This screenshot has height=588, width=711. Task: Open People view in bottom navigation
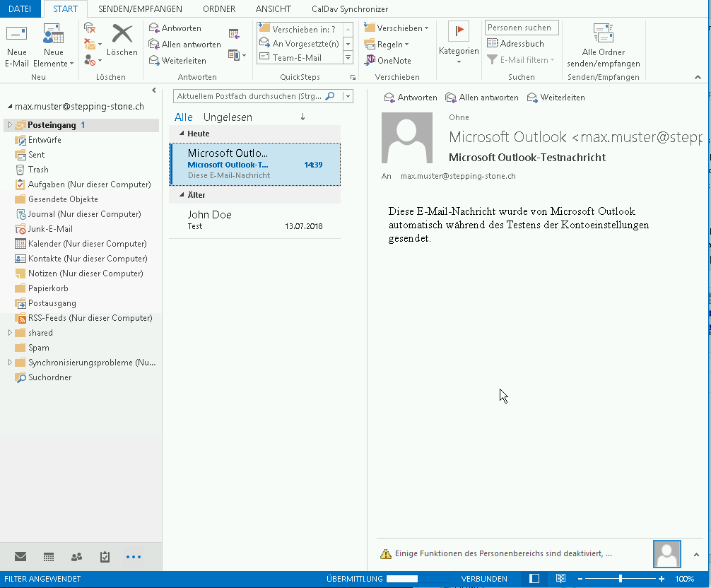tap(76, 557)
